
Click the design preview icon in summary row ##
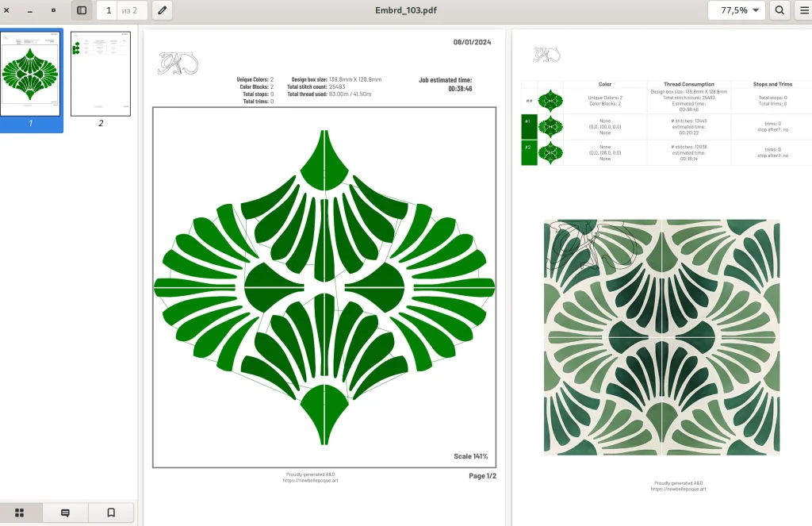pyautogui.click(x=550, y=101)
